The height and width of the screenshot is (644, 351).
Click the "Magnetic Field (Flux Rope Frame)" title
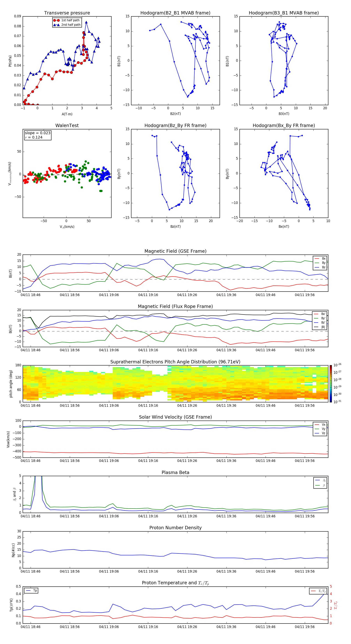(175, 307)
